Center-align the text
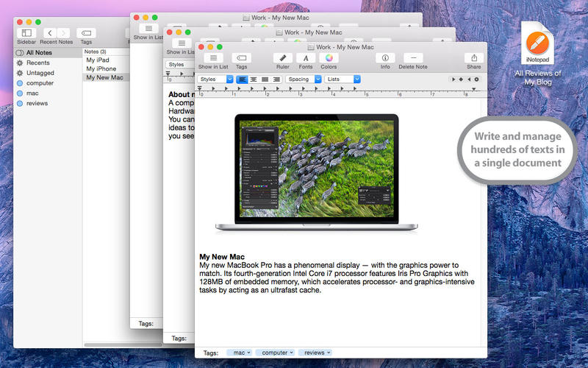 pyautogui.click(x=254, y=79)
